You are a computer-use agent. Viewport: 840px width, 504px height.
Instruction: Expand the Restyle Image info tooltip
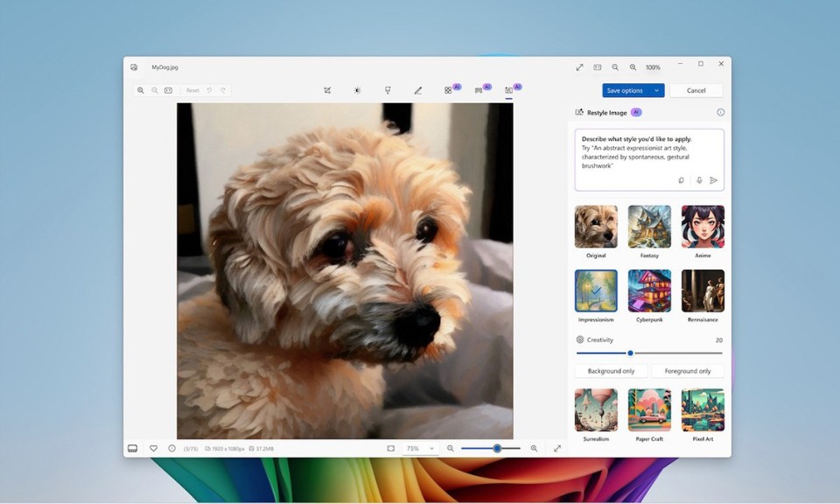tap(720, 112)
